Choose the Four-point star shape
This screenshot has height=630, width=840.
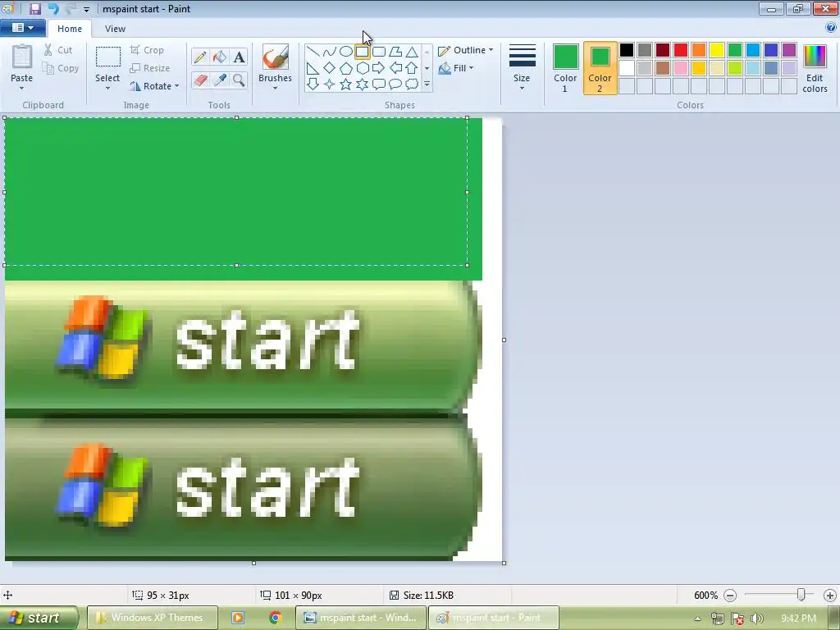pyautogui.click(x=330, y=84)
